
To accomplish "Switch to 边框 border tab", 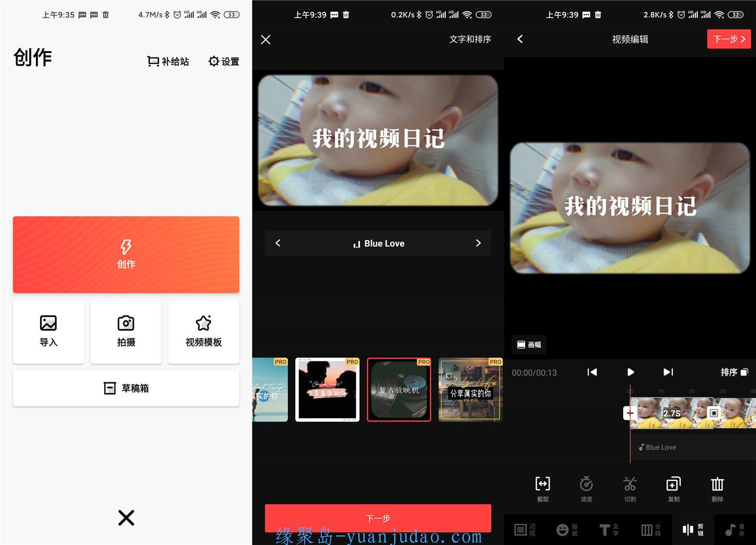I will tap(525, 529).
